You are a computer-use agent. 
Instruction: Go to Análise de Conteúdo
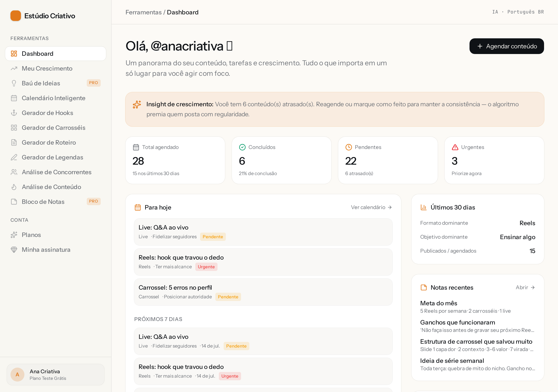[56, 187]
